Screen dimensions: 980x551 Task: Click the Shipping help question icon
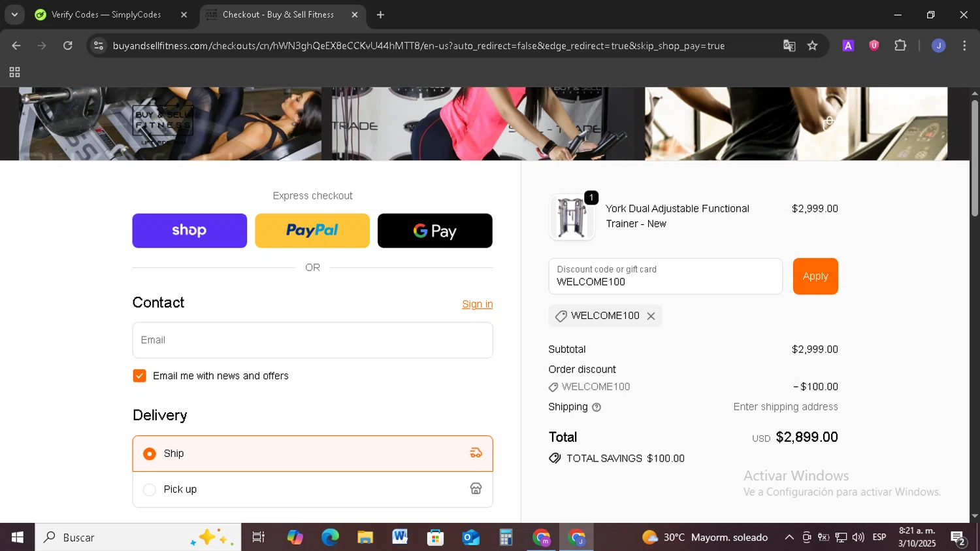(x=596, y=407)
